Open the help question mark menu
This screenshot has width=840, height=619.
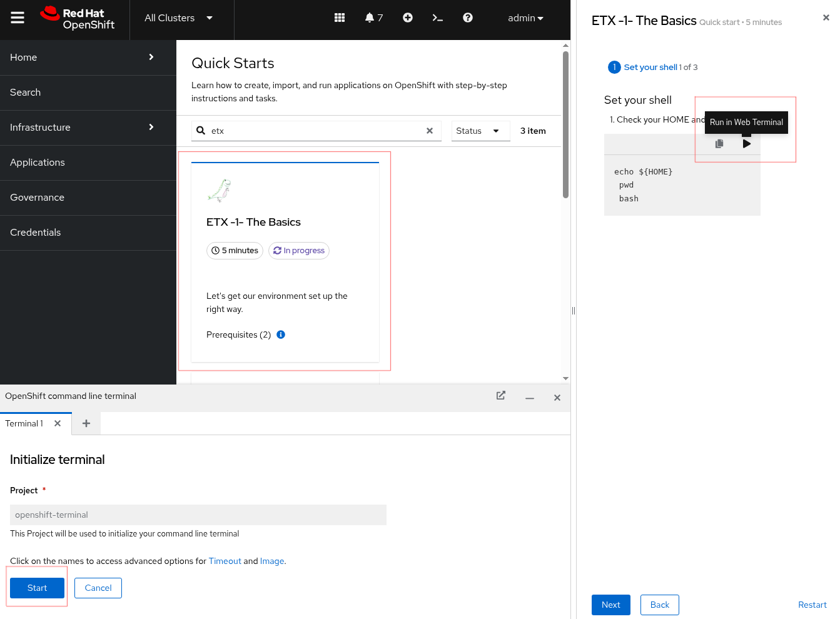[468, 18]
